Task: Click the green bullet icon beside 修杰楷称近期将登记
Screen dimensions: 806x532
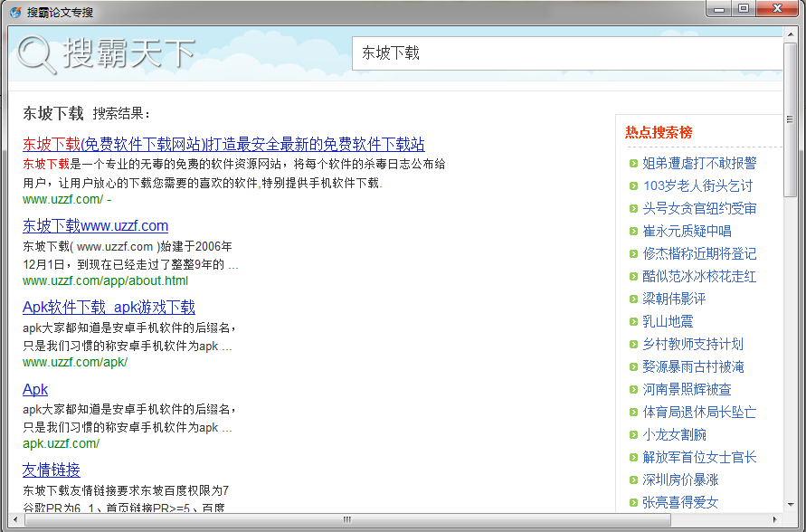Action: (x=633, y=254)
